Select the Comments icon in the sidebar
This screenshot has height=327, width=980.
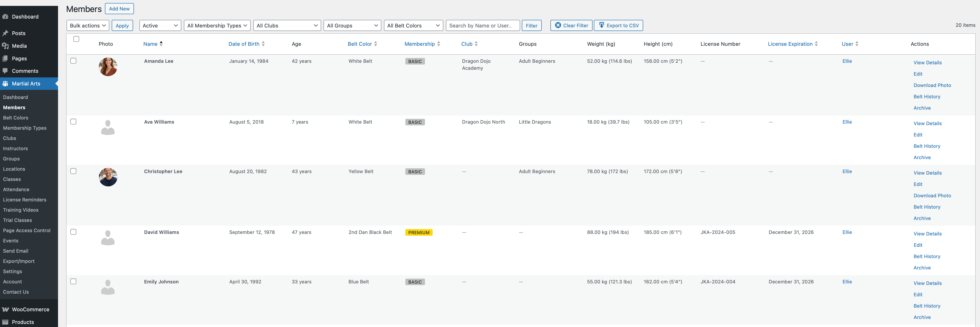(6, 71)
